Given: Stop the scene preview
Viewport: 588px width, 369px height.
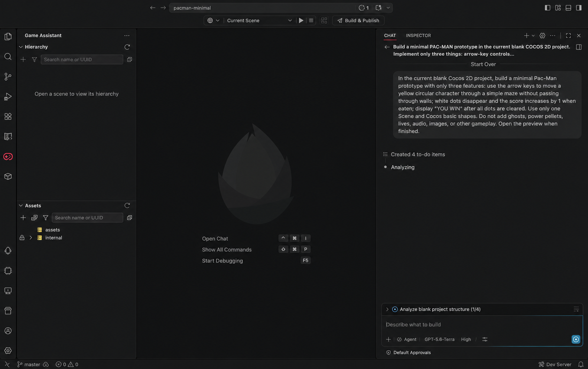Looking at the screenshot, I should (x=311, y=20).
